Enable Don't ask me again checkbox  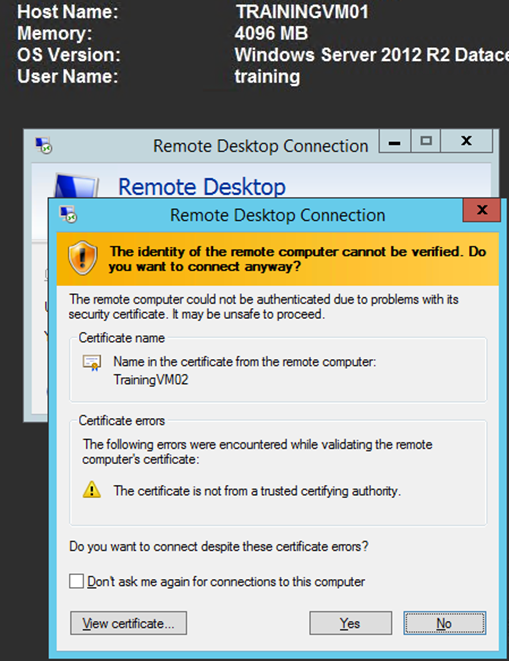[76, 581]
